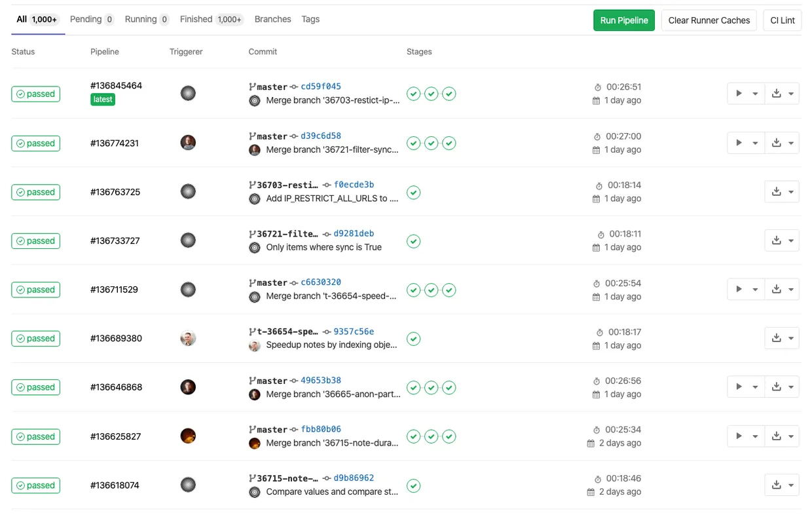
Task: Open the Tags tab
Action: (310, 20)
